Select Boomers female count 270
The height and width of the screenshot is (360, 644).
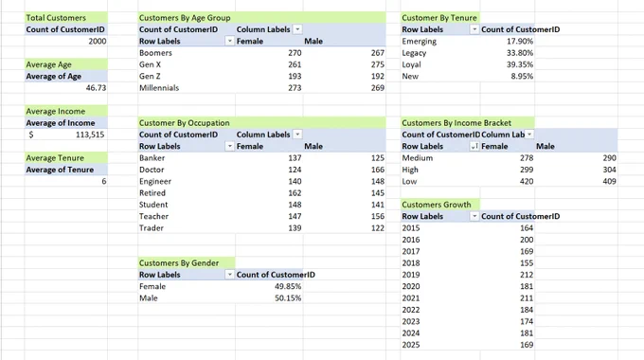click(269, 53)
